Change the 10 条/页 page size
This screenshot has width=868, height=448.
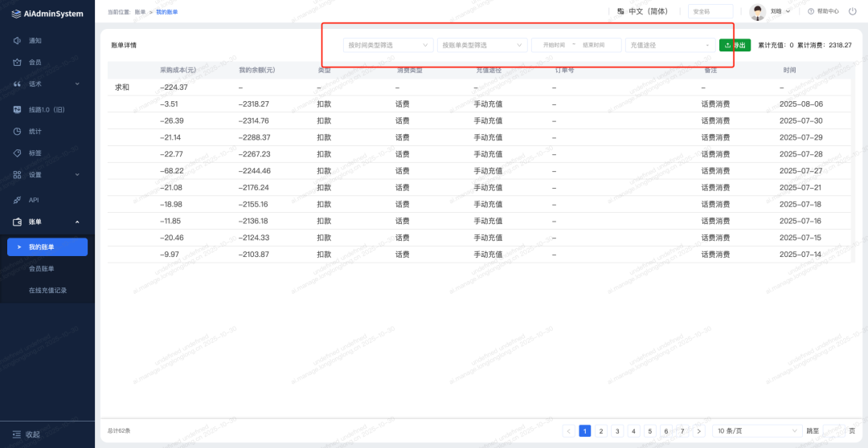pyautogui.click(x=757, y=431)
